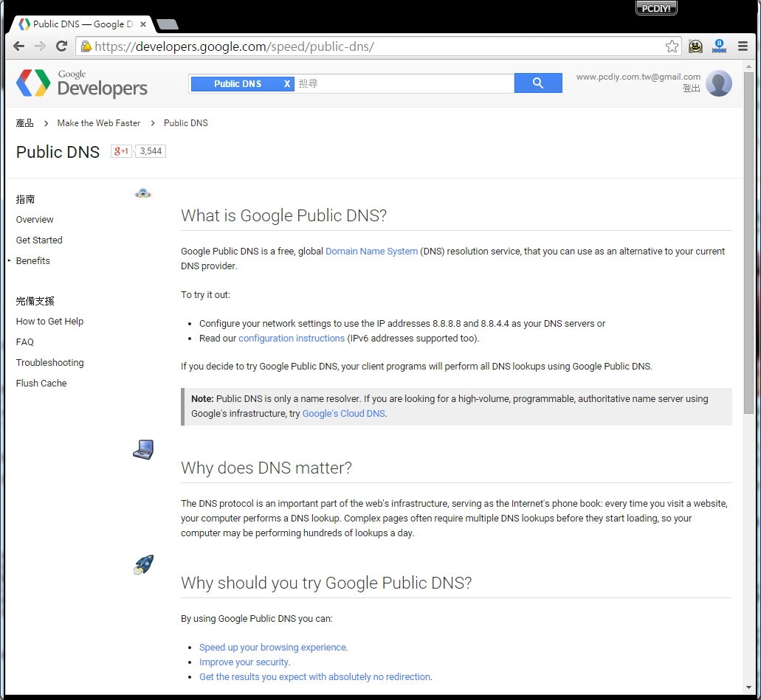Click the browser forward arrow

[41, 46]
